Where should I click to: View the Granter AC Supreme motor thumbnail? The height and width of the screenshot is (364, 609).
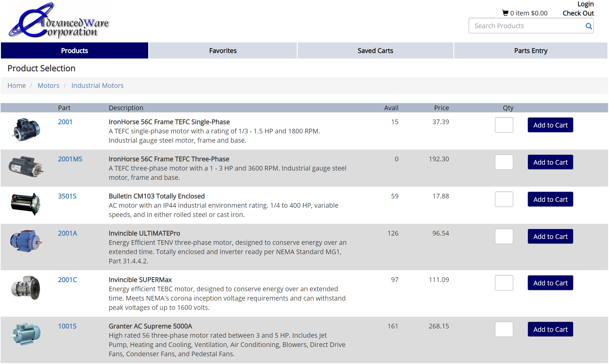tap(26, 334)
